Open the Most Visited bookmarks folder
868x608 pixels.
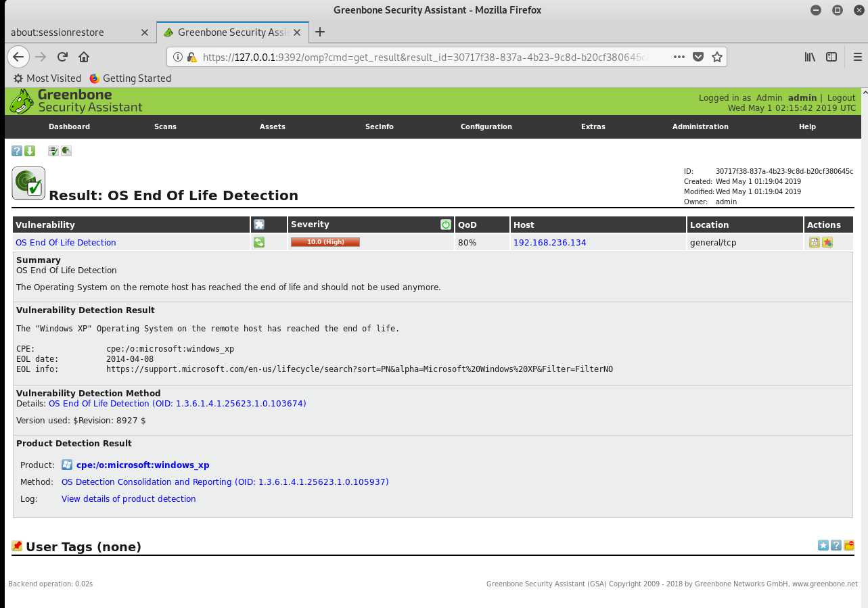47,78
